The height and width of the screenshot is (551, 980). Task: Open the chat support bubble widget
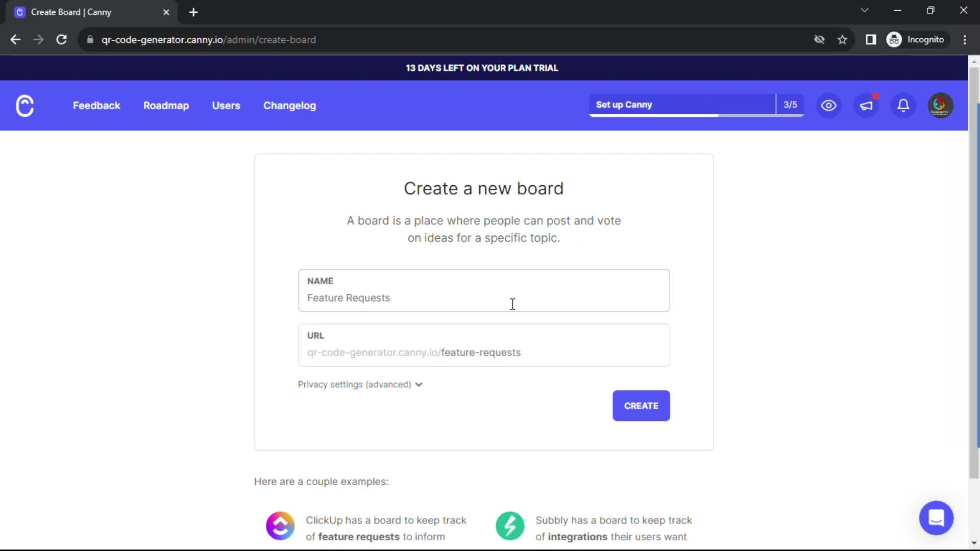[x=936, y=518]
